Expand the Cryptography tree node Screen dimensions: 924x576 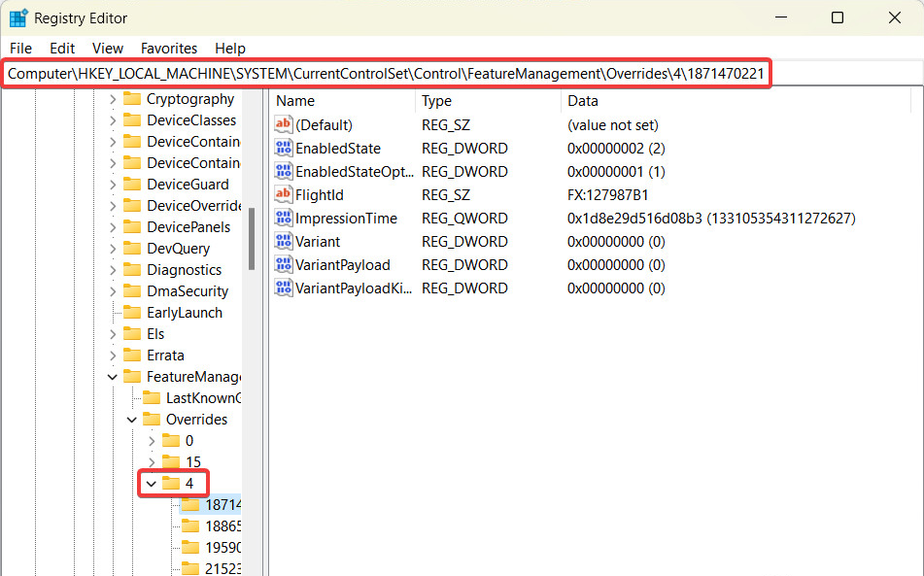click(x=113, y=99)
